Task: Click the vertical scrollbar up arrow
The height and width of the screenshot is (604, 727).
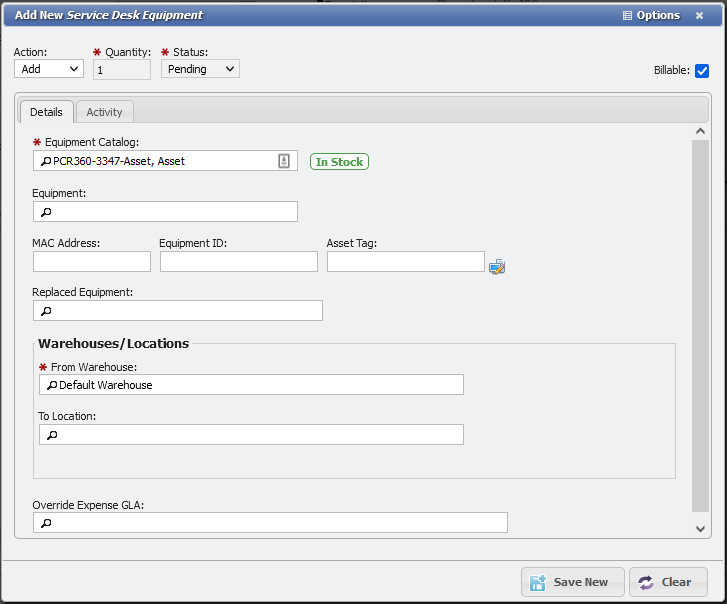Action: pos(700,131)
